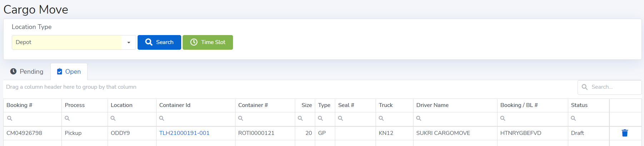
Task: Open the Depot location type combo box
Action: click(x=67, y=43)
